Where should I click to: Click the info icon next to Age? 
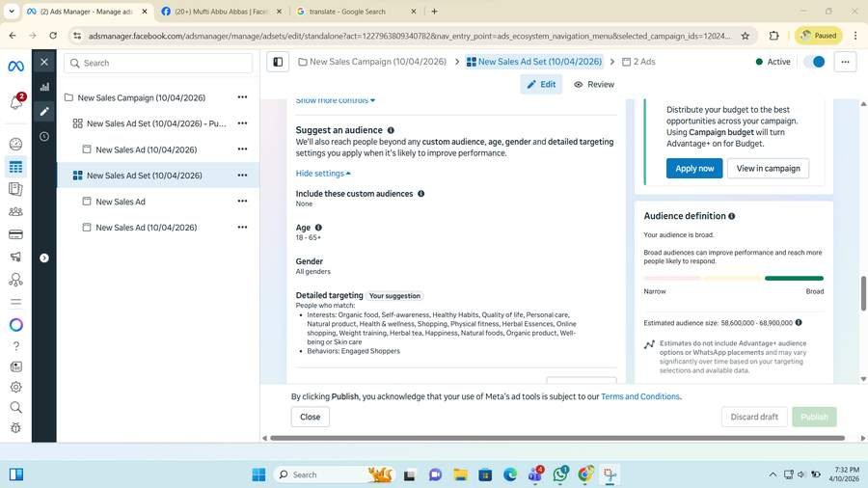click(318, 228)
